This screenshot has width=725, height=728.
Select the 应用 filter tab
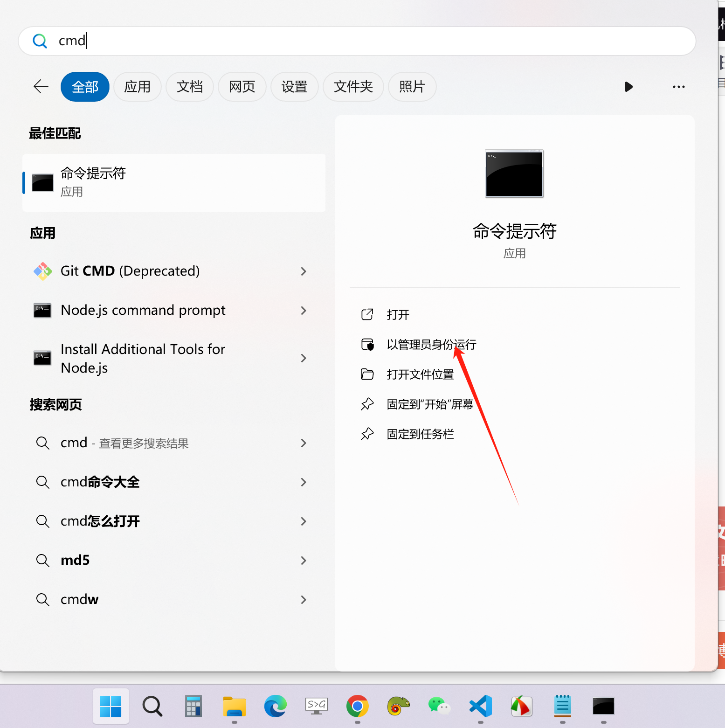click(137, 87)
